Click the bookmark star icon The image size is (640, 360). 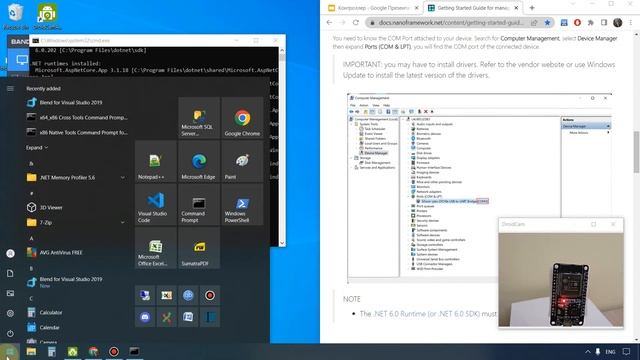(547, 22)
